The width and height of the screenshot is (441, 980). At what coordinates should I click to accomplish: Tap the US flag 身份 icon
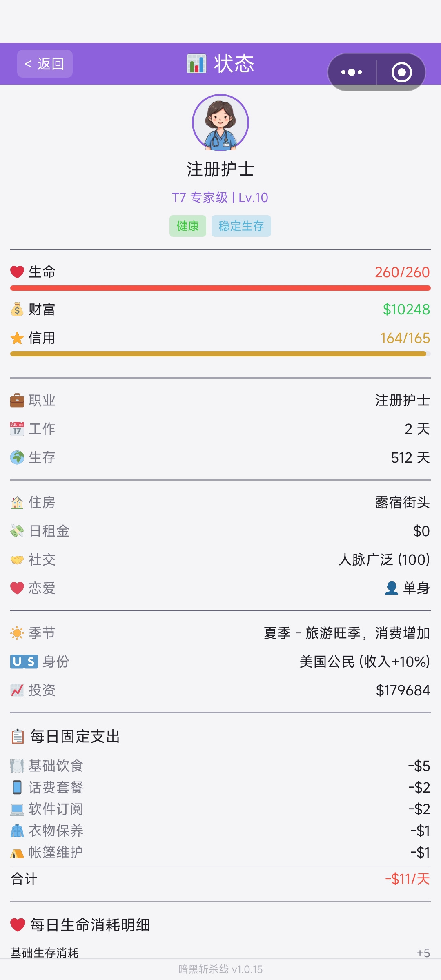[x=24, y=661]
